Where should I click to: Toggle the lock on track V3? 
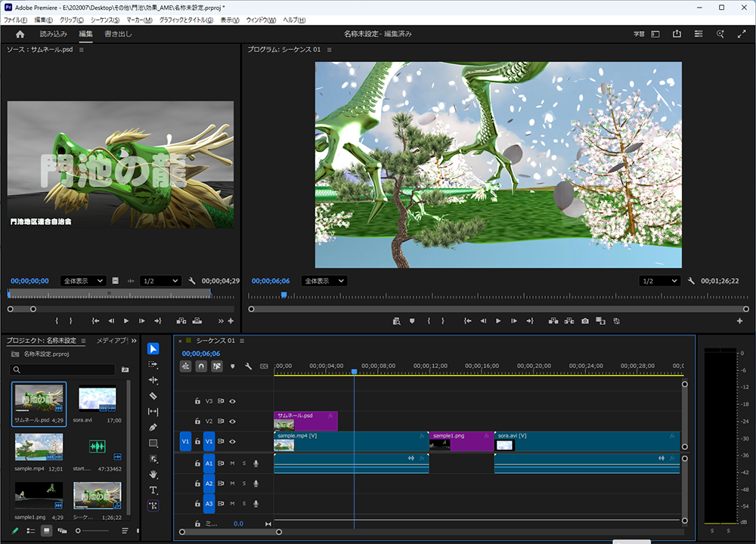[198, 401]
